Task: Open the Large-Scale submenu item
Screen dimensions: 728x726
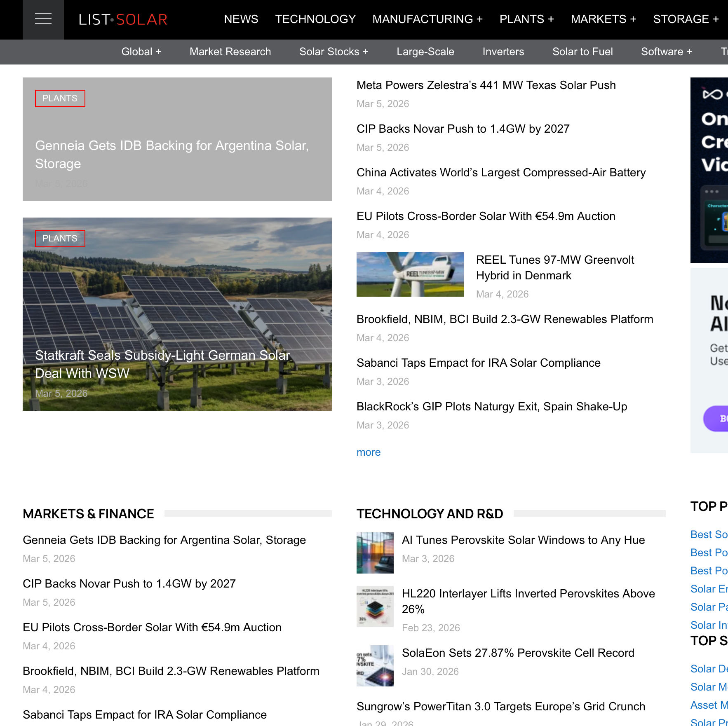Action: coord(425,52)
